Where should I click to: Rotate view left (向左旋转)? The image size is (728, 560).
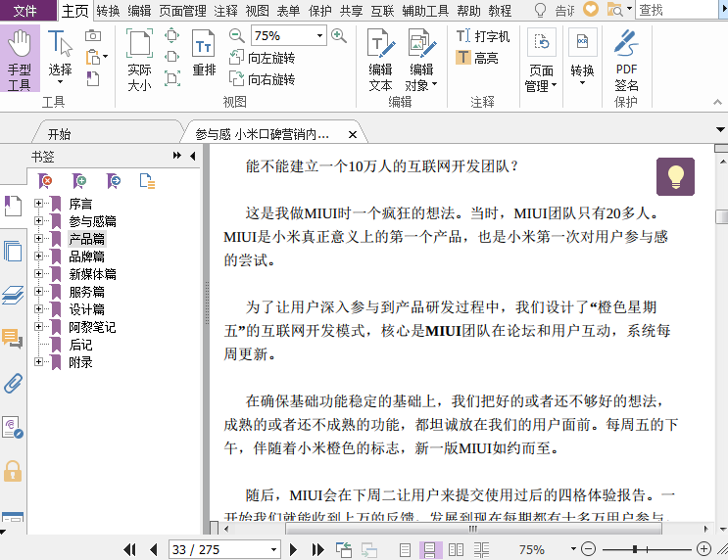(263, 58)
